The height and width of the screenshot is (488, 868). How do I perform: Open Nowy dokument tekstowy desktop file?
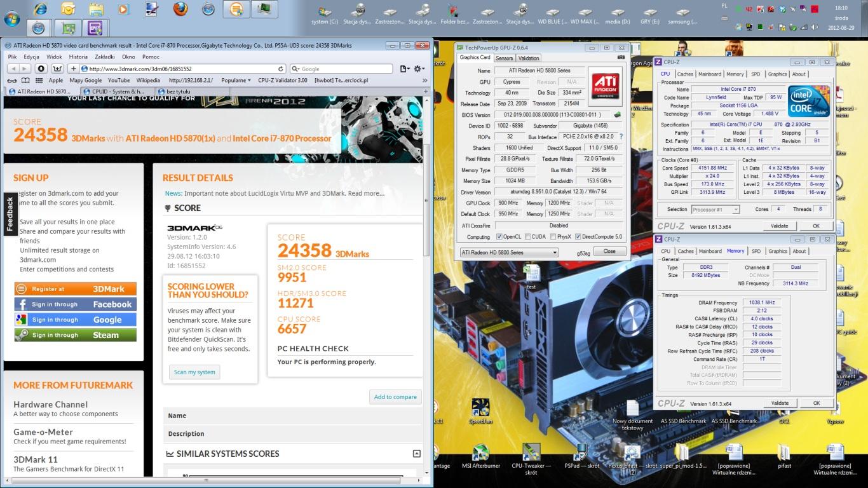[632, 415]
